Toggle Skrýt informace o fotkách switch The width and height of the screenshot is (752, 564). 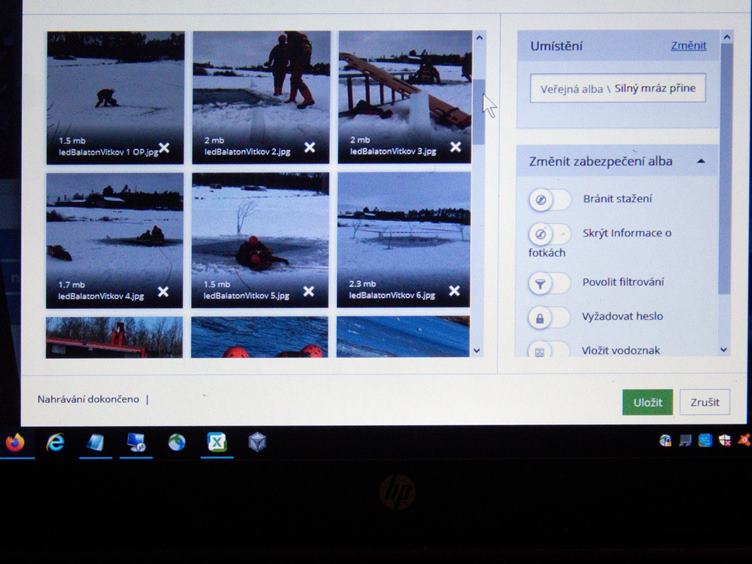pos(550,234)
